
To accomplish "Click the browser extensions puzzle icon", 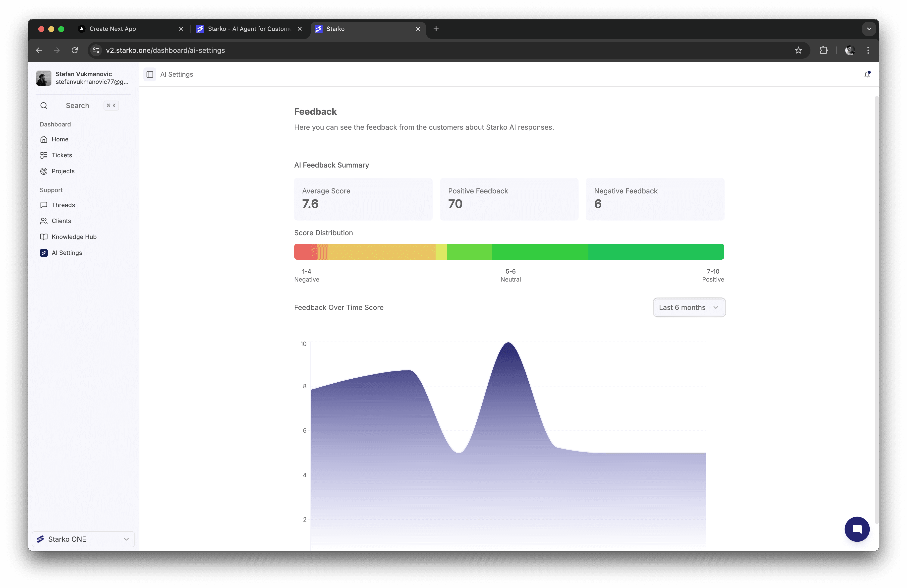I will 823,50.
